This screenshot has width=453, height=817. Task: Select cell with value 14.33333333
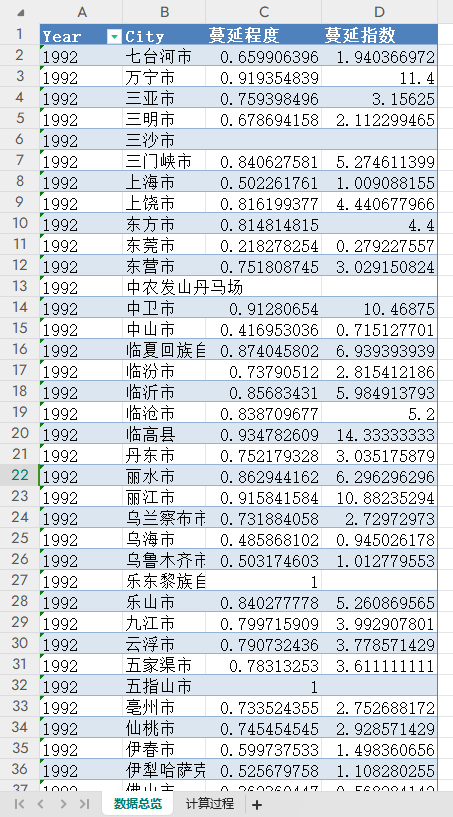click(379, 434)
